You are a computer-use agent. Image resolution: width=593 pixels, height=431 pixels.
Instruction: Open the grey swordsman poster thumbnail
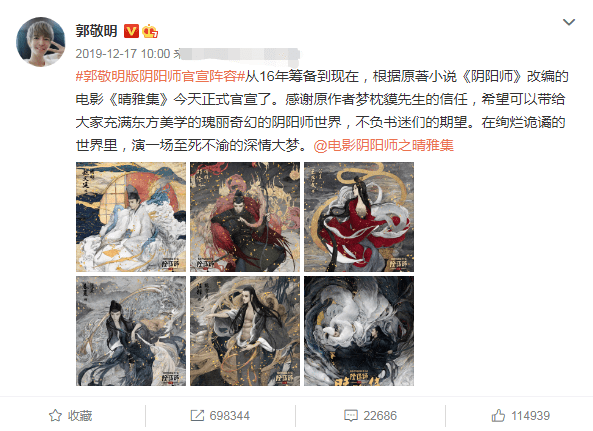pyautogui.click(x=131, y=331)
